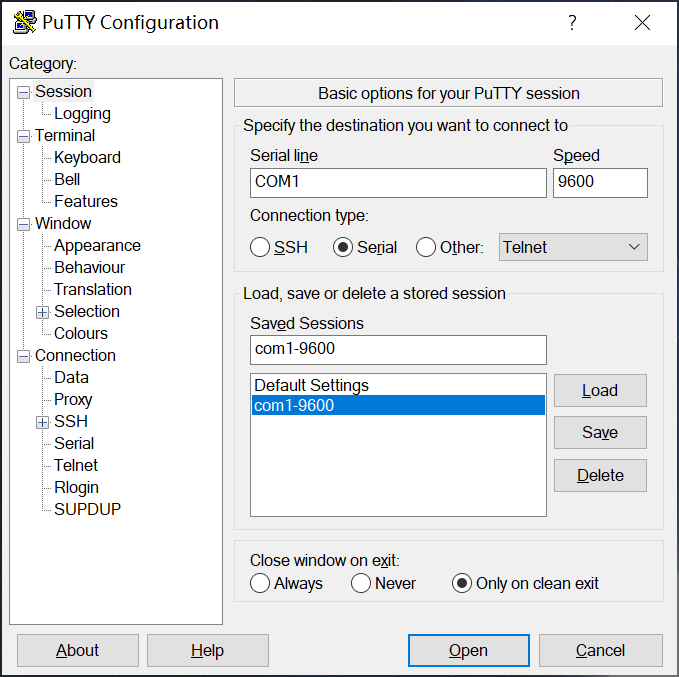Click into the Serial line input field
The image size is (679, 677).
[398, 183]
